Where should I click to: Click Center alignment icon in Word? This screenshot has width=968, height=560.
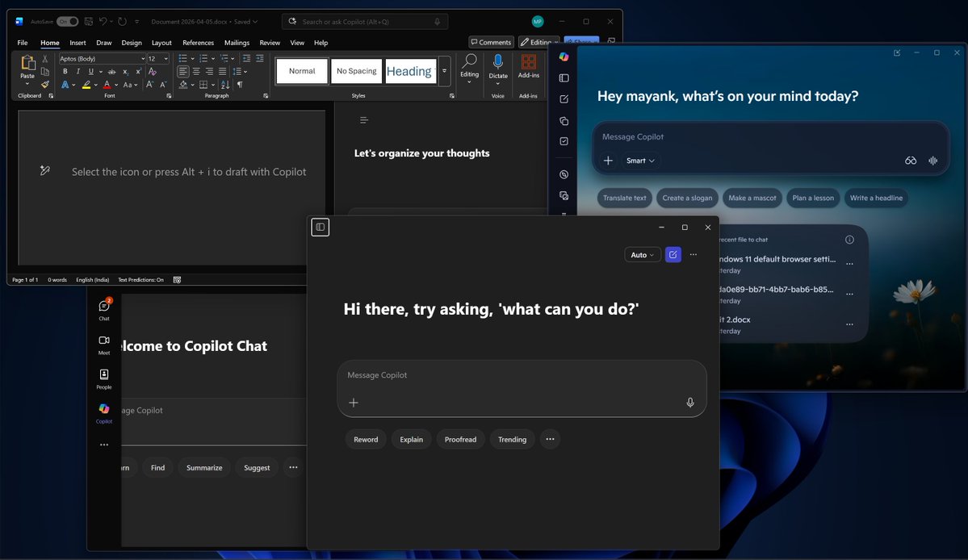click(x=196, y=72)
